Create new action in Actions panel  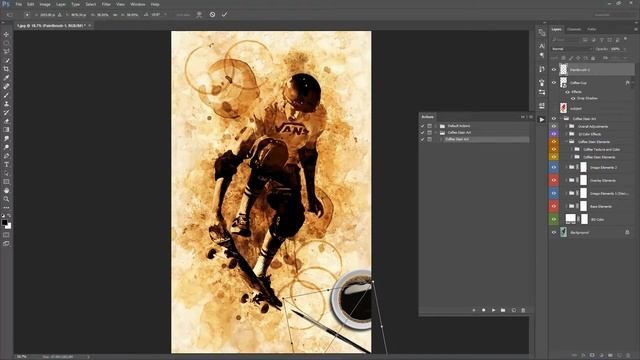click(x=513, y=310)
